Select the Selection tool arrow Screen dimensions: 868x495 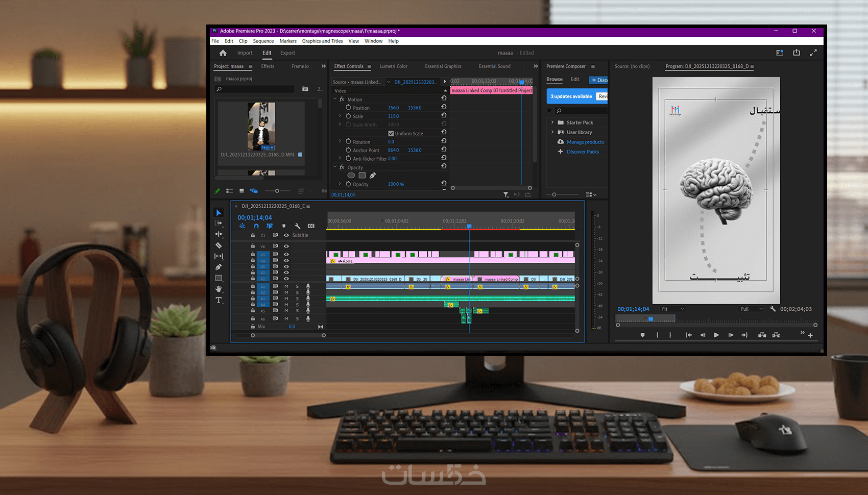point(219,213)
